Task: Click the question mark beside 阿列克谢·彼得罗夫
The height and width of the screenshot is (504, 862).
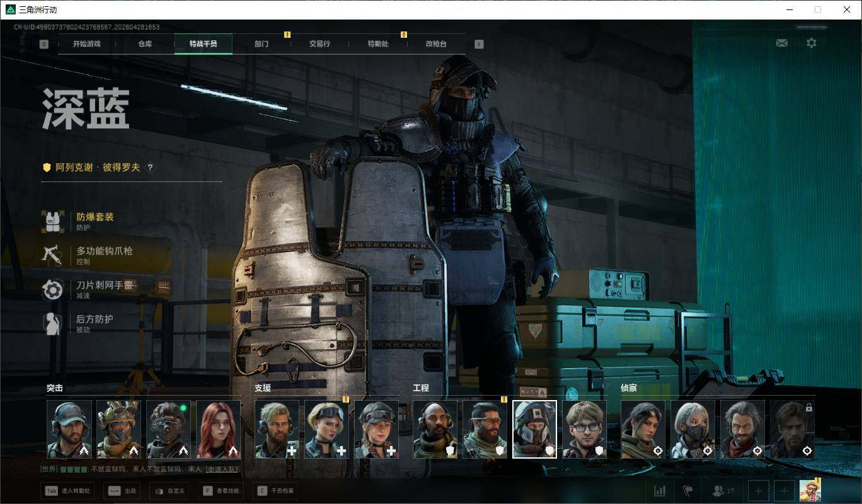Action: (x=150, y=168)
